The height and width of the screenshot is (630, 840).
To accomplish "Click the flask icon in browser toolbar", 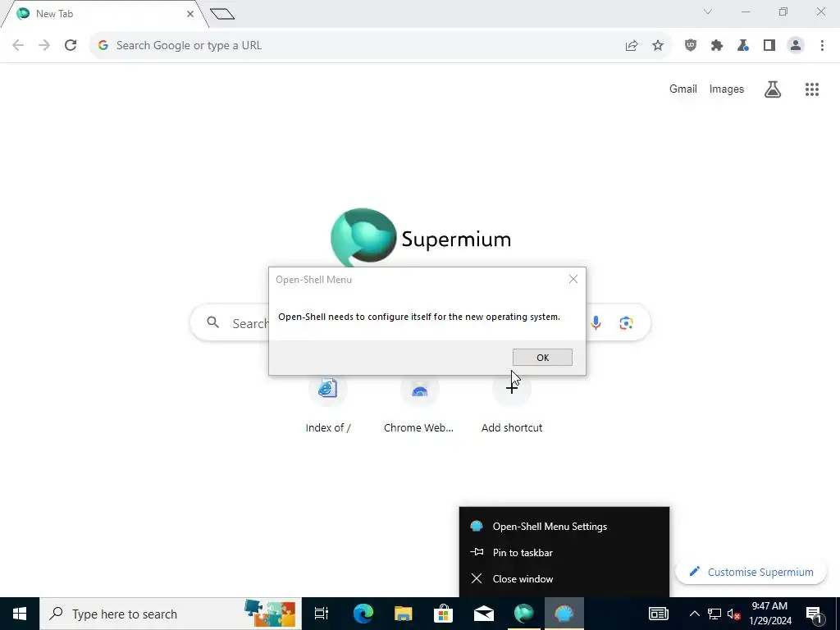I will coord(743,46).
